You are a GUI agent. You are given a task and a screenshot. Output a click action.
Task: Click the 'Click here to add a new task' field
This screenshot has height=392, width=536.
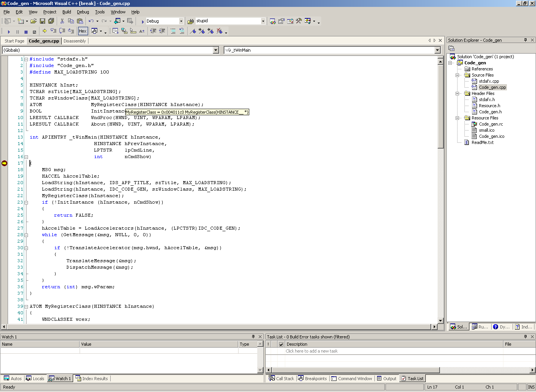click(x=312, y=351)
